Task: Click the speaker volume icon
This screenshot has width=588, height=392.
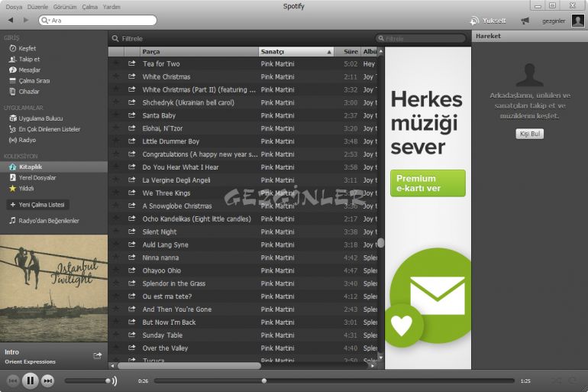Action: [115, 381]
